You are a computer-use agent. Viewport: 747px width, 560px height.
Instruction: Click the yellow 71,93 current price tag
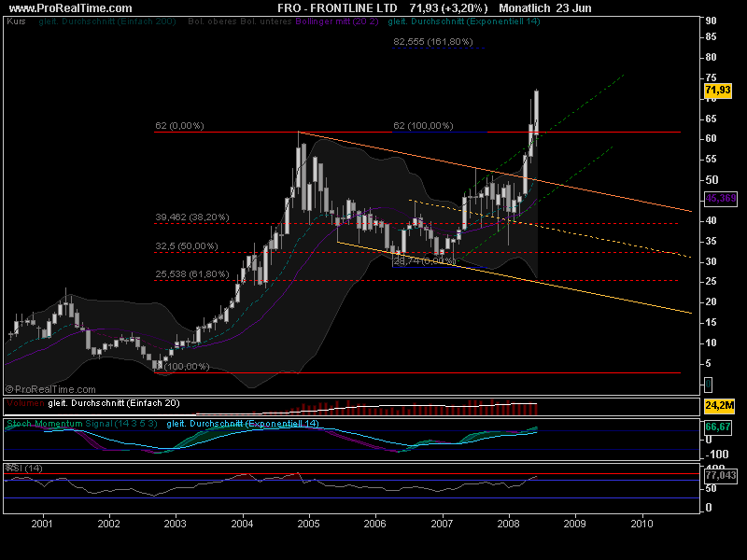point(716,90)
